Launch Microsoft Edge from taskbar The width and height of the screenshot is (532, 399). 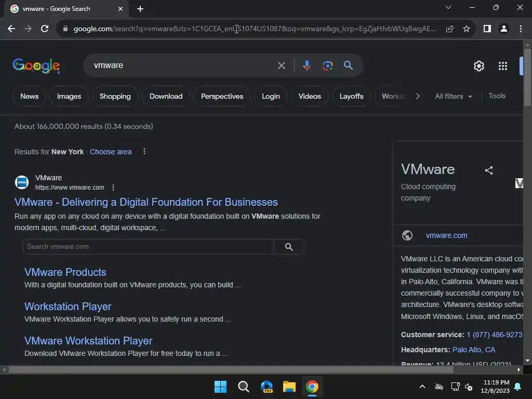coord(267,387)
